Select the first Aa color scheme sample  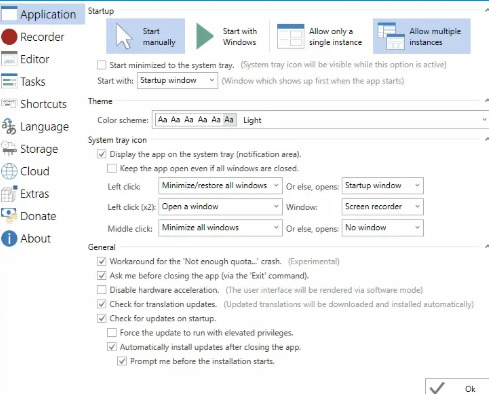[162, 119]
